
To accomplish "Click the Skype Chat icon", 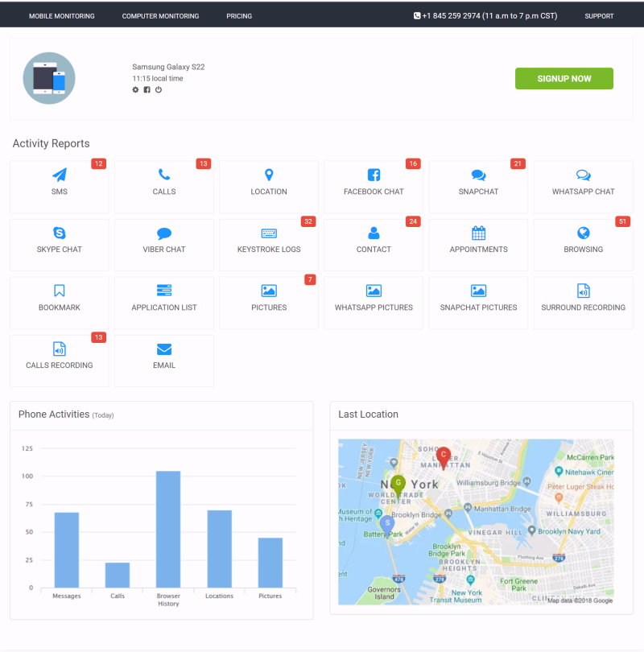I will click(60, 233).
